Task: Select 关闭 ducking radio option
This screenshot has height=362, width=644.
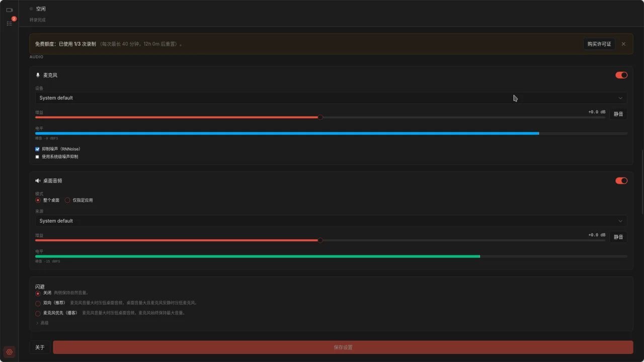Action: 38,293
